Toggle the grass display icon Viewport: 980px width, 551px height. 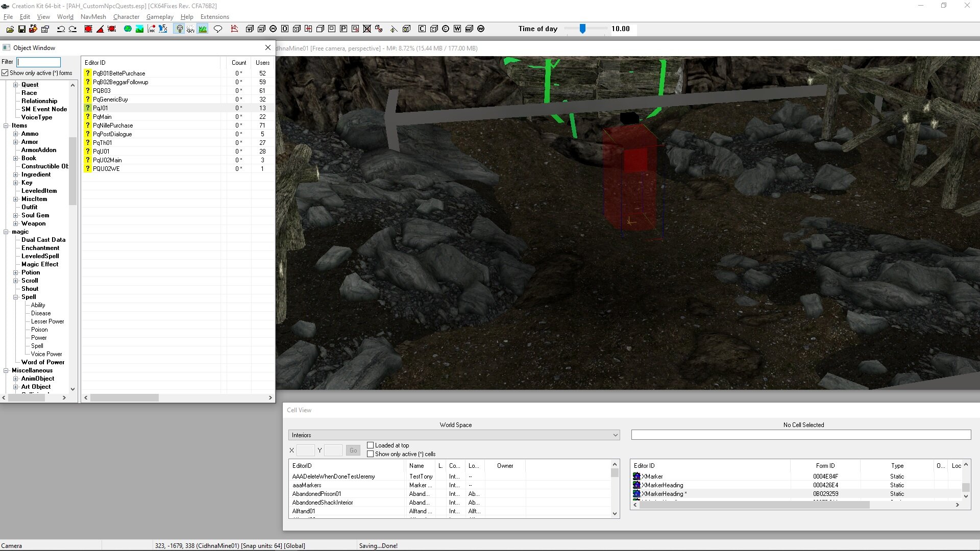coord(203,29)
